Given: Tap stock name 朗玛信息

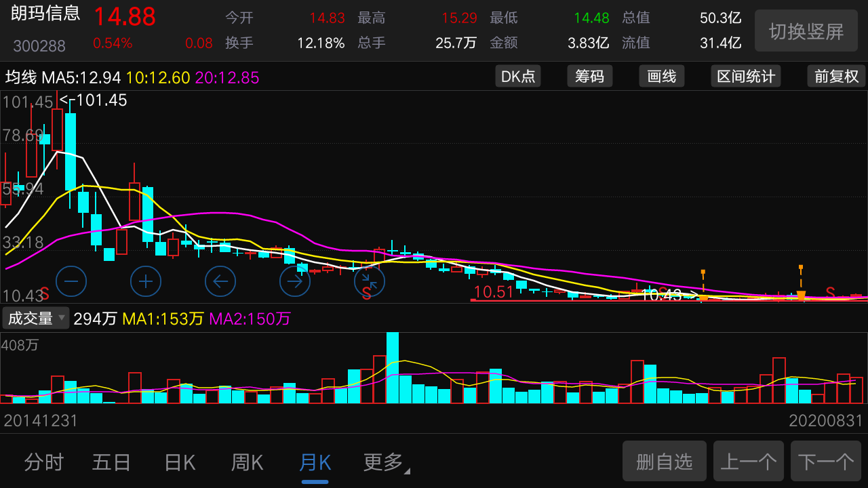Looking at the screenshot, I should coord(45,13).
